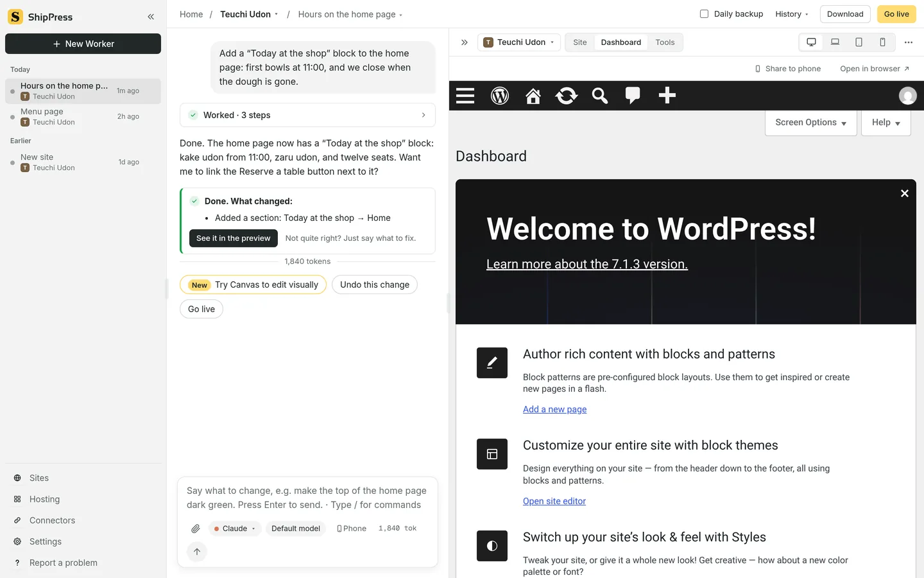The image size is (924, 578).
Task: Open the History dropdown
Action: [x=792, y=14]
